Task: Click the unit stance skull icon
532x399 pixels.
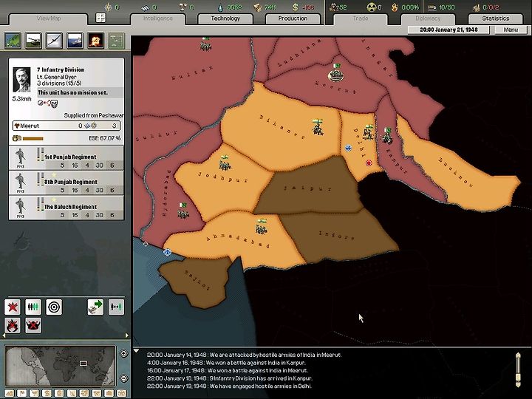Action: coord(54,103)
